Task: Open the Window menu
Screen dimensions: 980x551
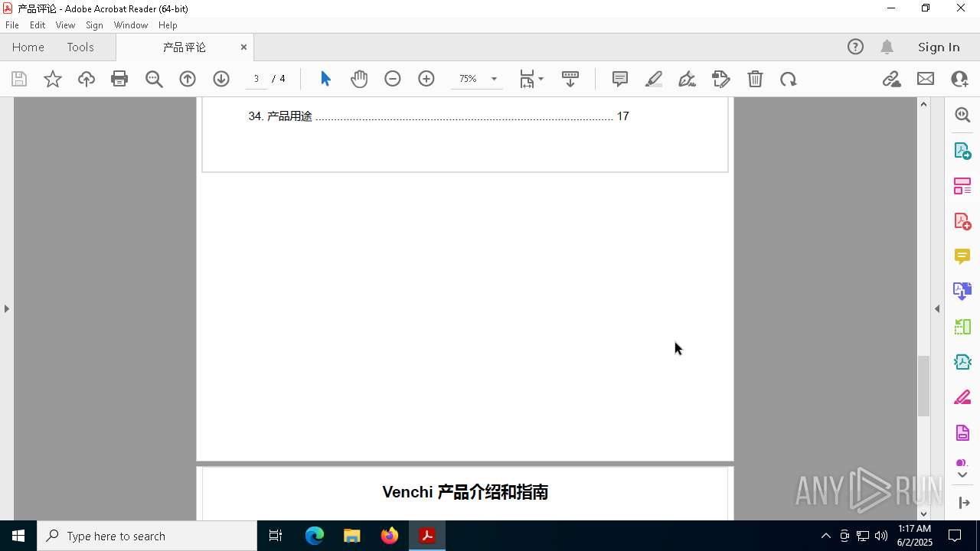Action: pos(131,25)
